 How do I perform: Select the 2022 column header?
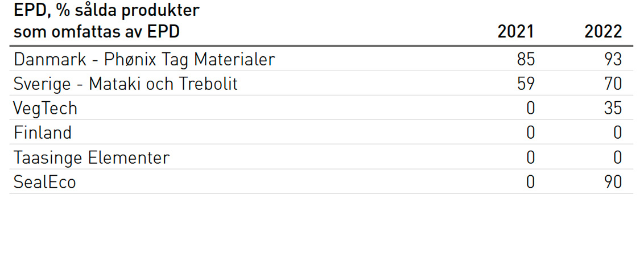[x=603, y=32]
